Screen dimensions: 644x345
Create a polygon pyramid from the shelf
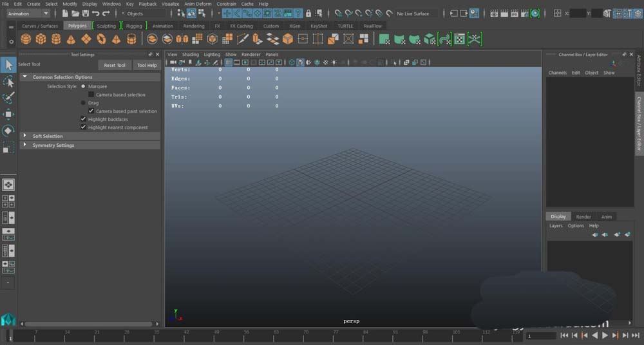click(116, 39)
